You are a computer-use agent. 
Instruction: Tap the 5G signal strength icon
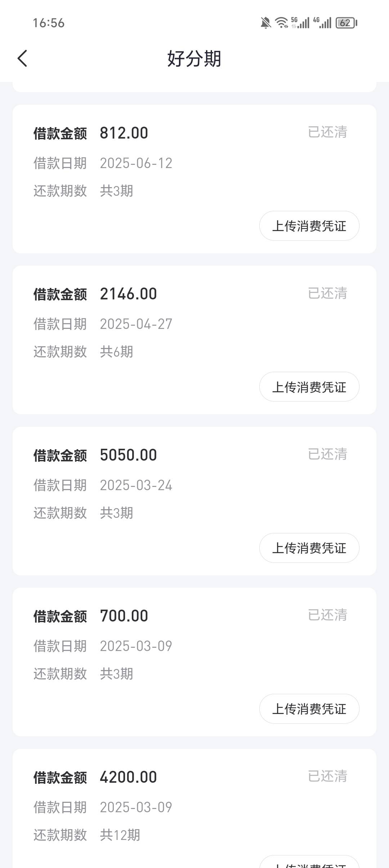click(x=300, y=23)
